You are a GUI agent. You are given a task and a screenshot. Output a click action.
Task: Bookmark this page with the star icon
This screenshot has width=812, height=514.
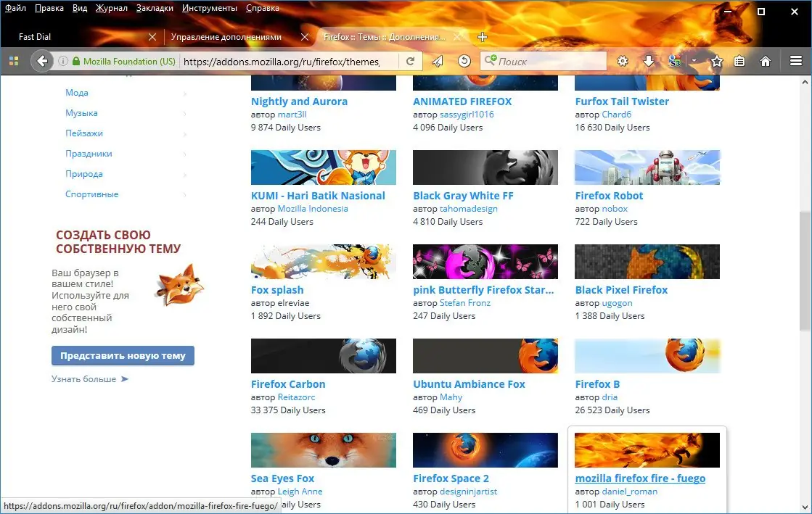click(717, 61)
